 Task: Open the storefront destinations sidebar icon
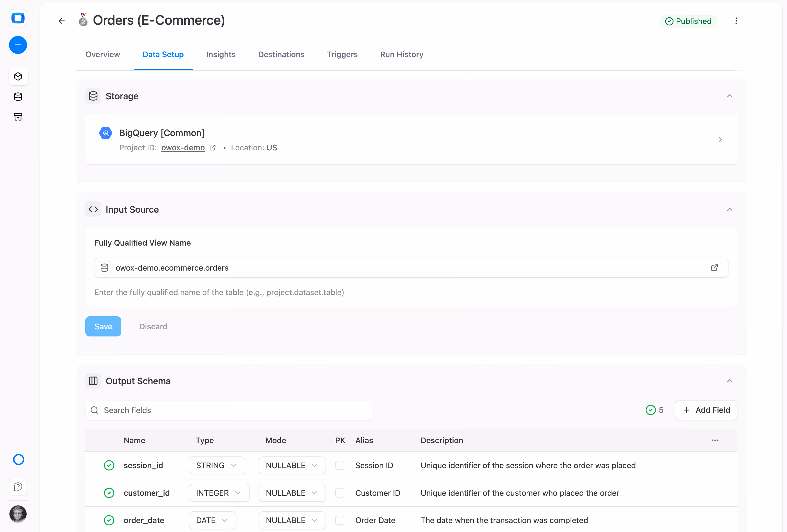pos(18,117)
